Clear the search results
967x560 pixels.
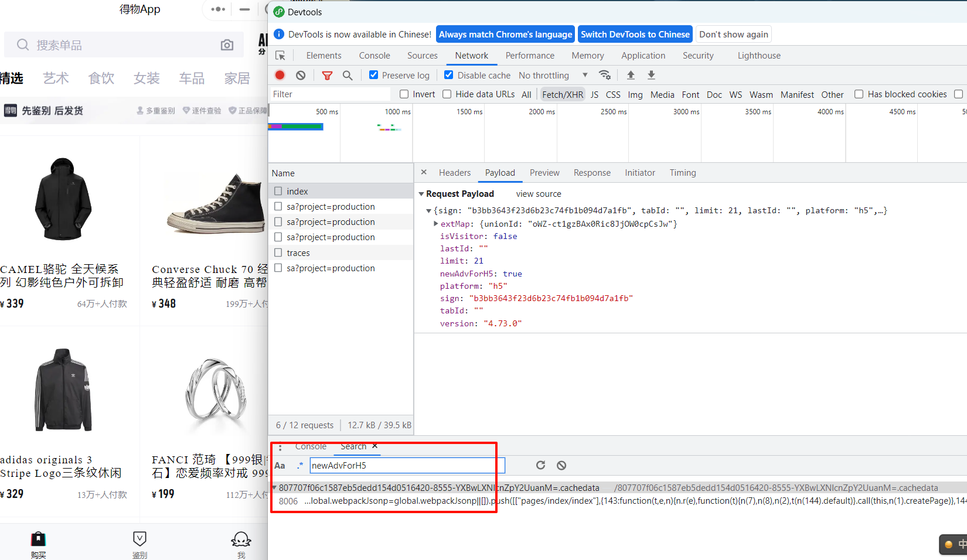561,465
